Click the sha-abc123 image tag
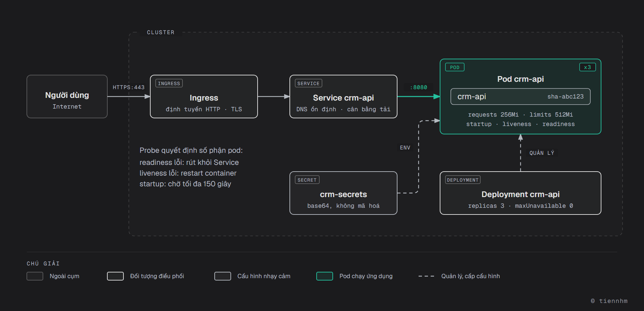The image size is (644, 311). 566,97
